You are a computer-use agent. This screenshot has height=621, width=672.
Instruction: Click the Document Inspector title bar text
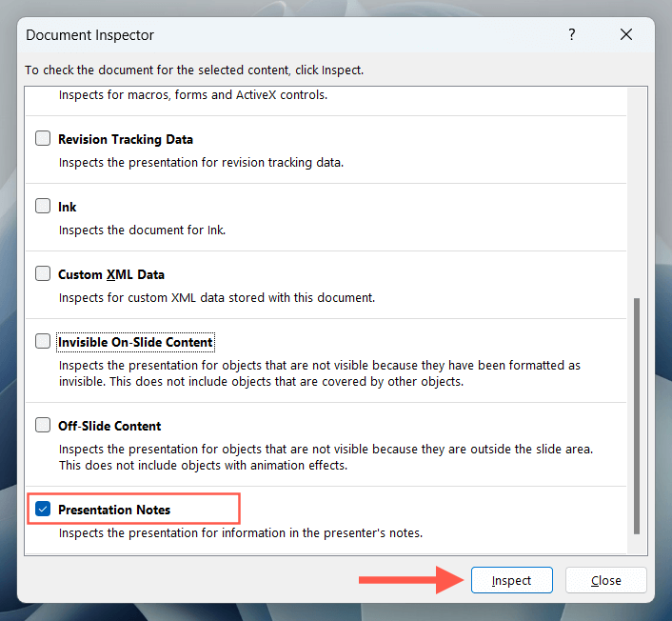tap(89, 35)
